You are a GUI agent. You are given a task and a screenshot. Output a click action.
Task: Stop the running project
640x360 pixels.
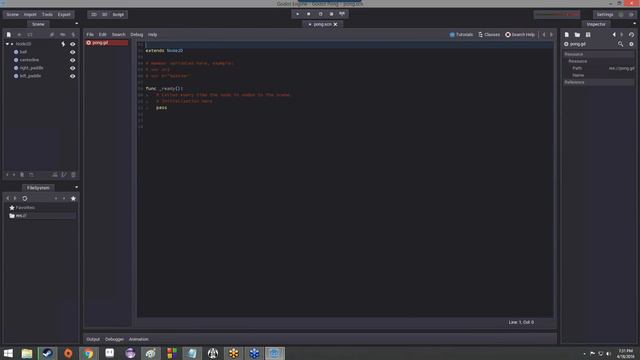pos(309,14)
